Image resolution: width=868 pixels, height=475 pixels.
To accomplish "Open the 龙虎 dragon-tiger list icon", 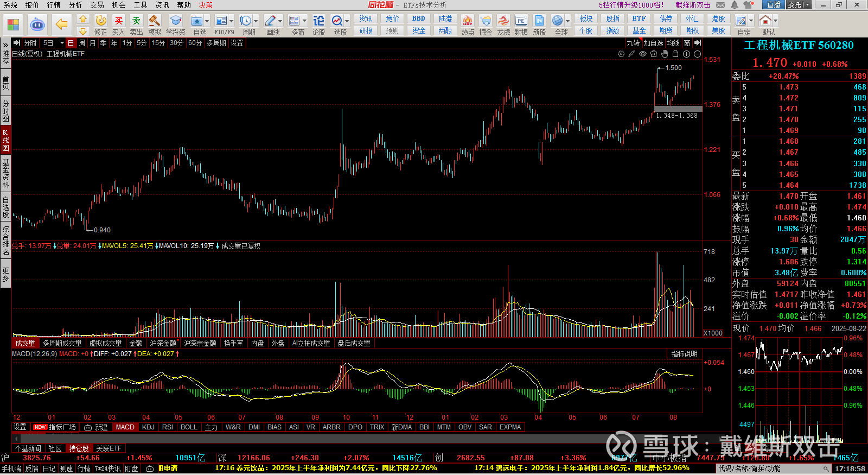I will point(503,25).
